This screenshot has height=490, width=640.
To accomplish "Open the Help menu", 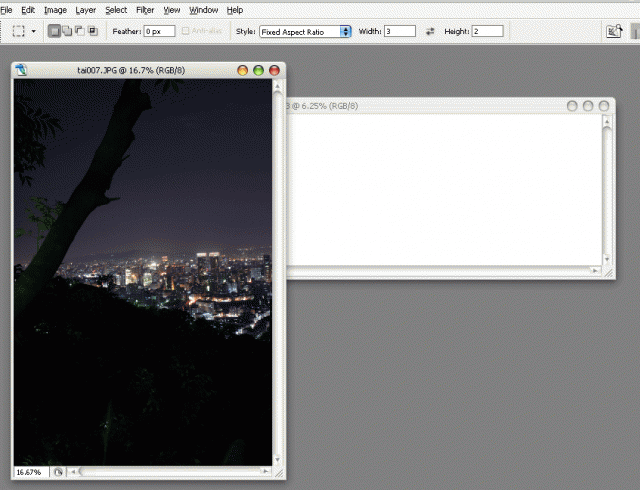I will (x=235, y=10).
